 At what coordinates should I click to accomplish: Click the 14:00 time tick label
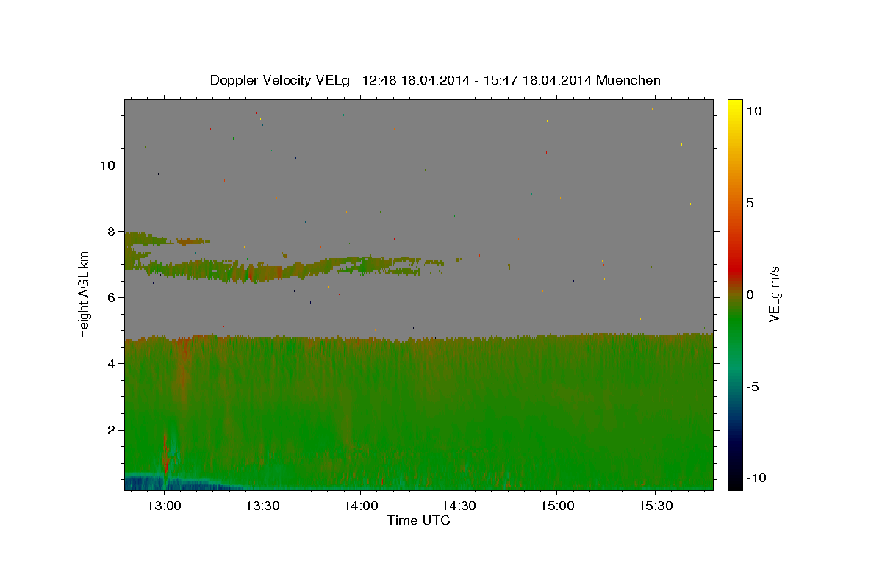(x=360, y=506)
